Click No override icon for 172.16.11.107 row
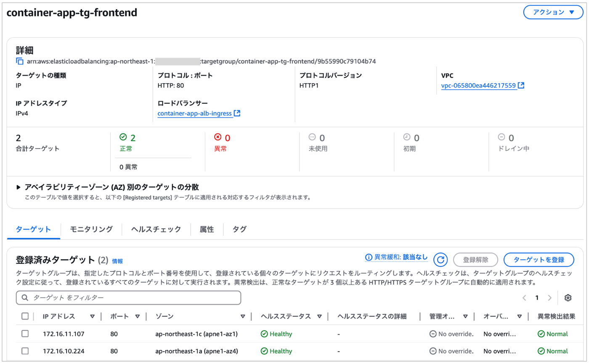Viewport: 589px width, 364px height. 433,334
